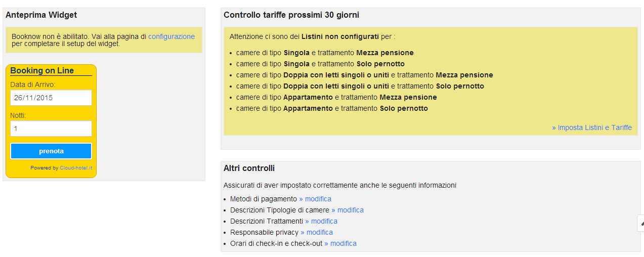Click the Anteprima Widget panel heading
This screenshot has width=644, height=257.
[x=41, y=15]
